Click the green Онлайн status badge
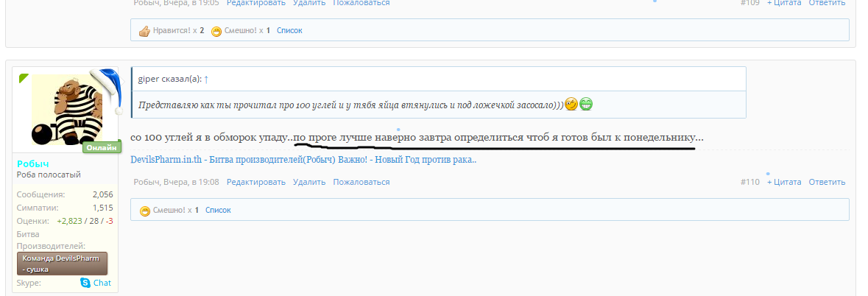The image size is (868, 296). (101, 148)
